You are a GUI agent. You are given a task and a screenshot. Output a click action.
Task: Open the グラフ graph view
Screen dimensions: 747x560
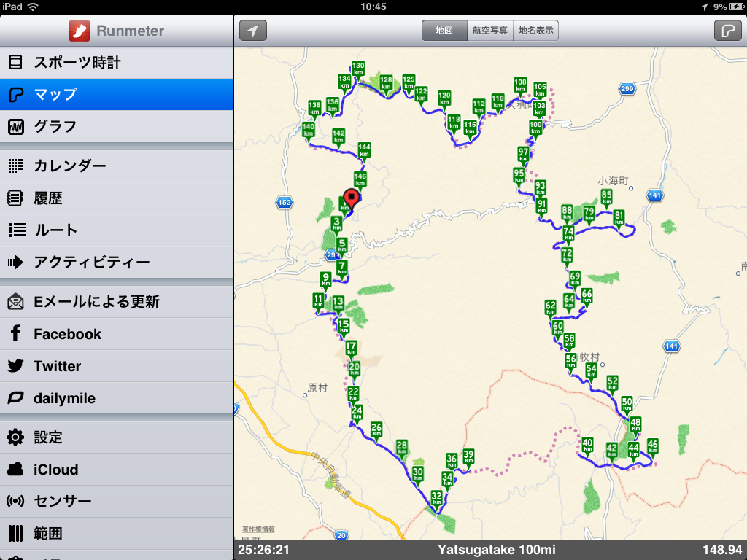pos(117,127)
